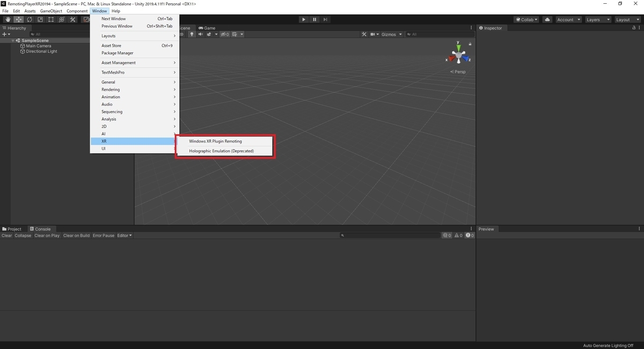Toggle hidden objects visibility count
Screen dimensions: 644x349
(224, 34)
